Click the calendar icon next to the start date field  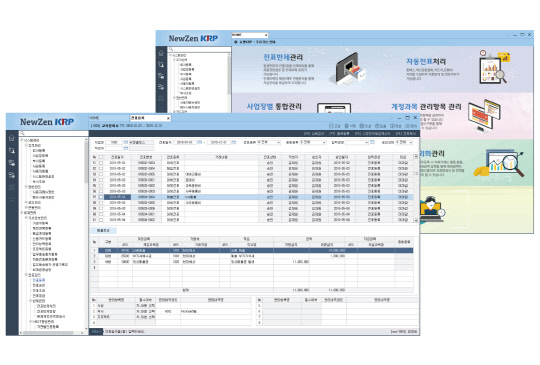[199, 142]
